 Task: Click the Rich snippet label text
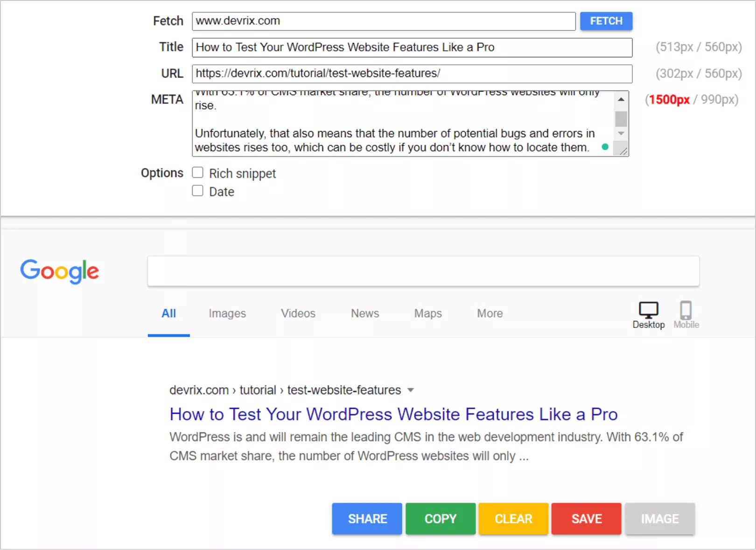[242, 174]
